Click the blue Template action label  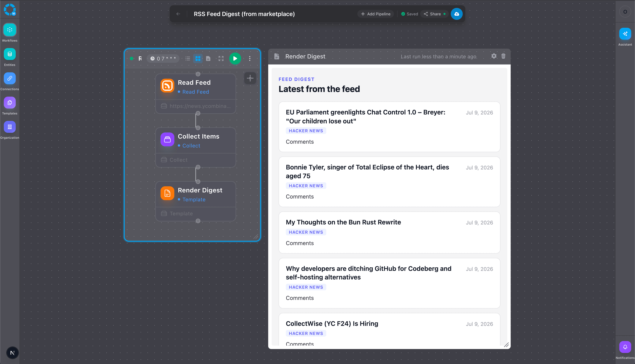point(194,200)
